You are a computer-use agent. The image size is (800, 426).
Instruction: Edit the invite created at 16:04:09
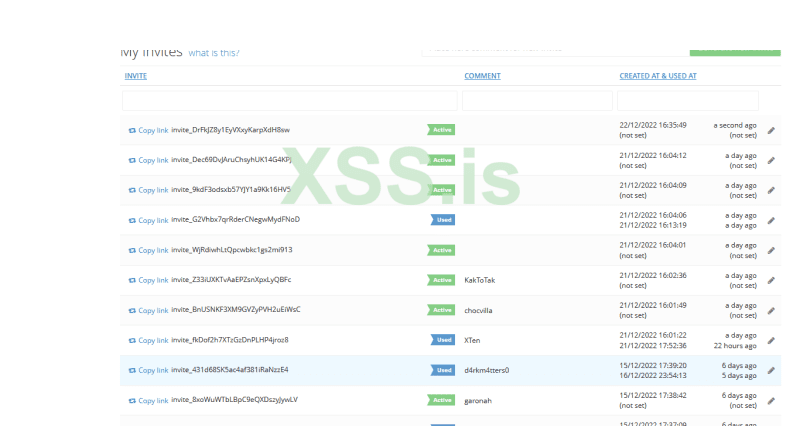[771, 190]
